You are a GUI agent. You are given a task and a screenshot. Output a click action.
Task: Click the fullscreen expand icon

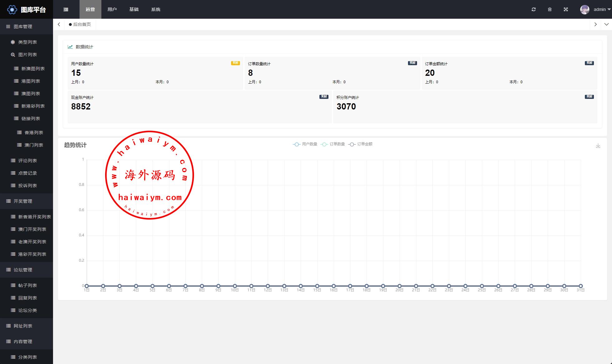coord(566,10)
